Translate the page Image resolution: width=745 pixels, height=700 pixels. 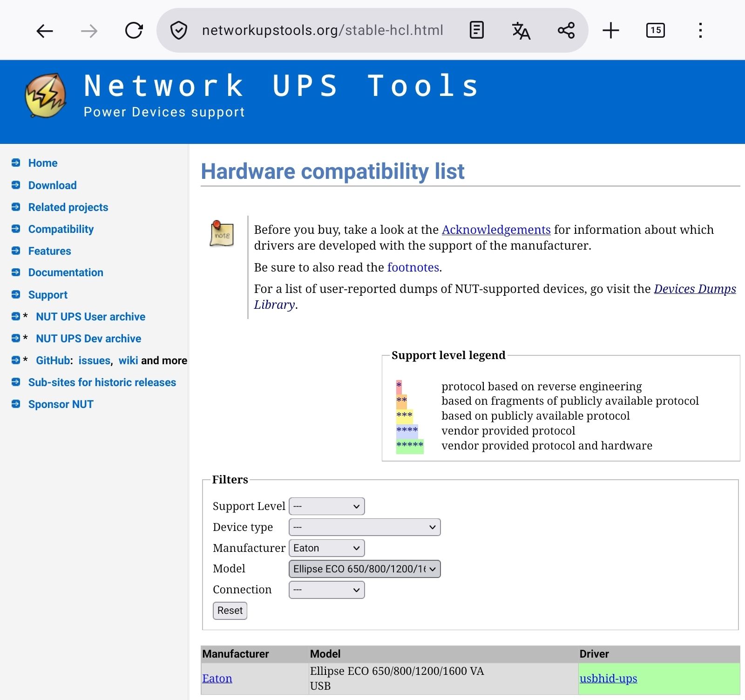521,31
